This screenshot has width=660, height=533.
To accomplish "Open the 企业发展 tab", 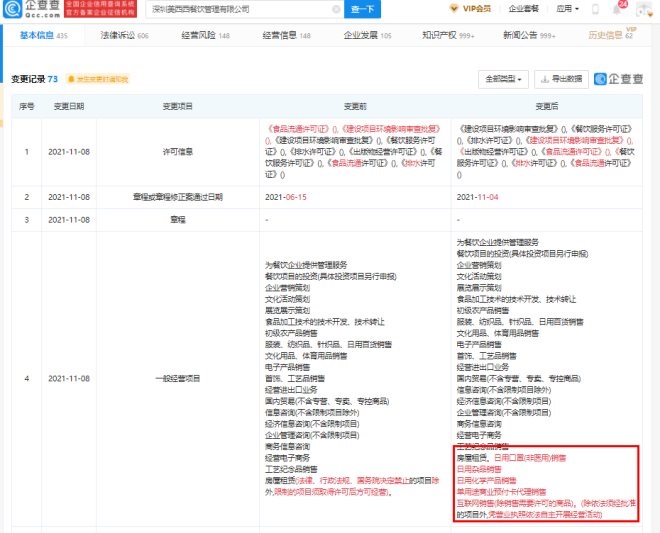I will 370,35.
